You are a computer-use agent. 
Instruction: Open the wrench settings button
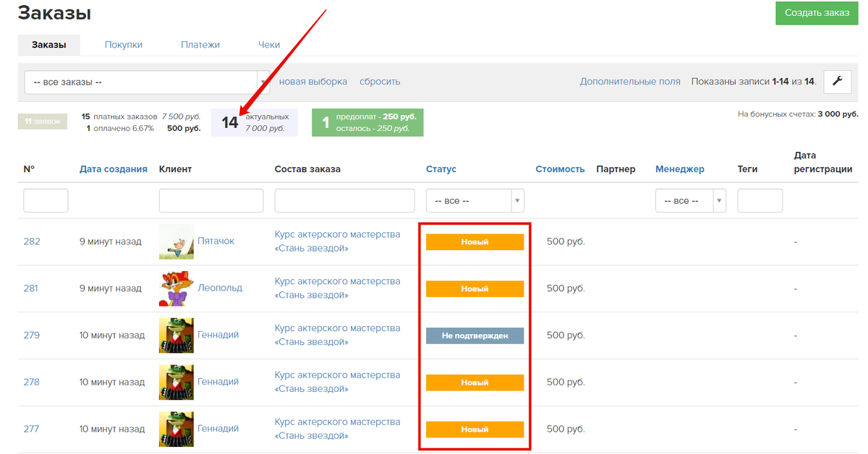tap(837, 81)
